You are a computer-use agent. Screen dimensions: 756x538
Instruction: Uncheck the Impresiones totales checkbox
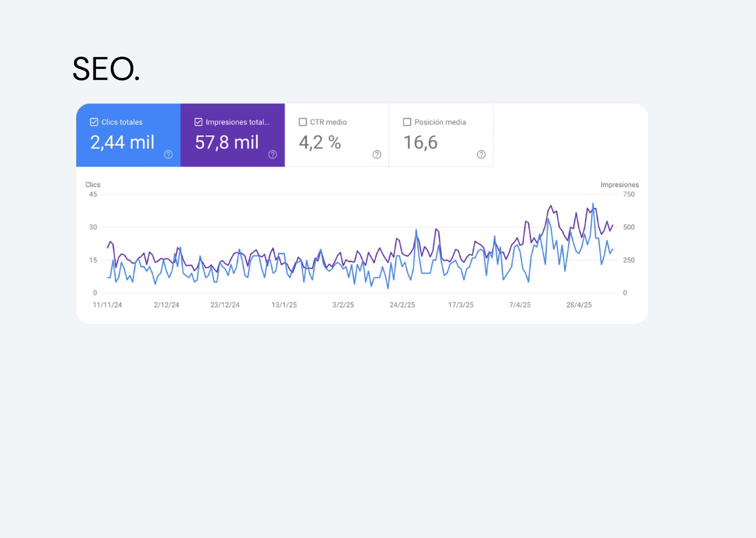point(198,122)
